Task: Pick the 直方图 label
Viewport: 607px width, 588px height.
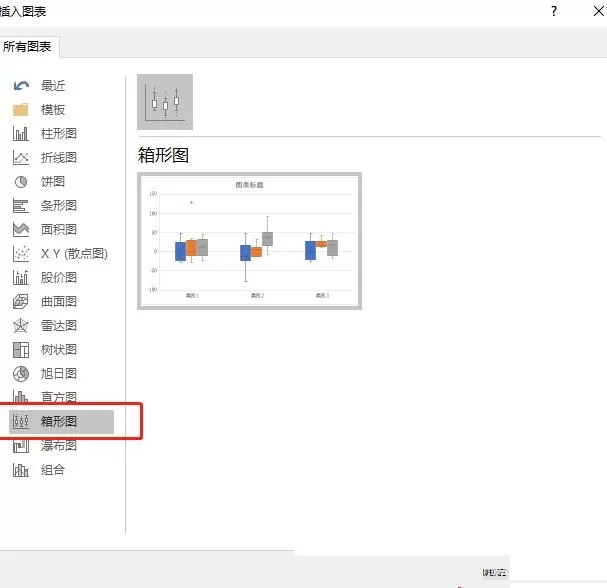Action: click(x=59, y=397)
